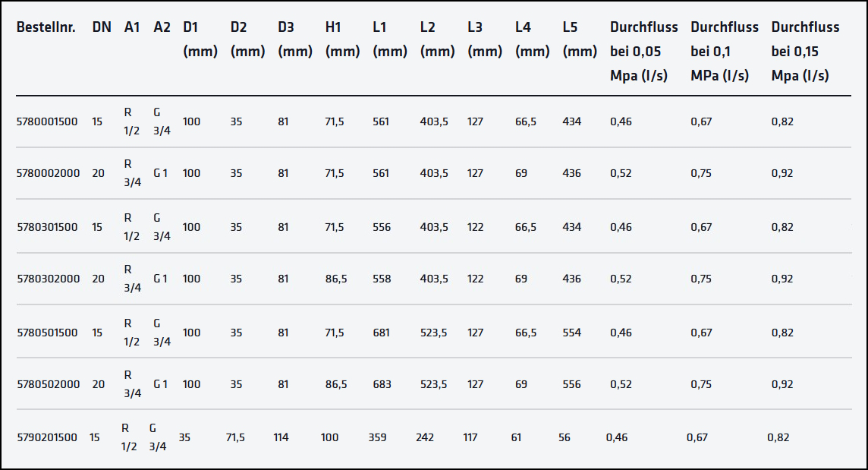
Task: Click the L5 (mm) column header
Action: point(580,39)
